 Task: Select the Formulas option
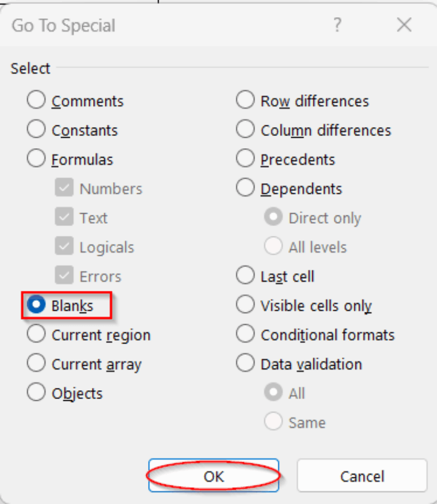(x=37, y=159)
